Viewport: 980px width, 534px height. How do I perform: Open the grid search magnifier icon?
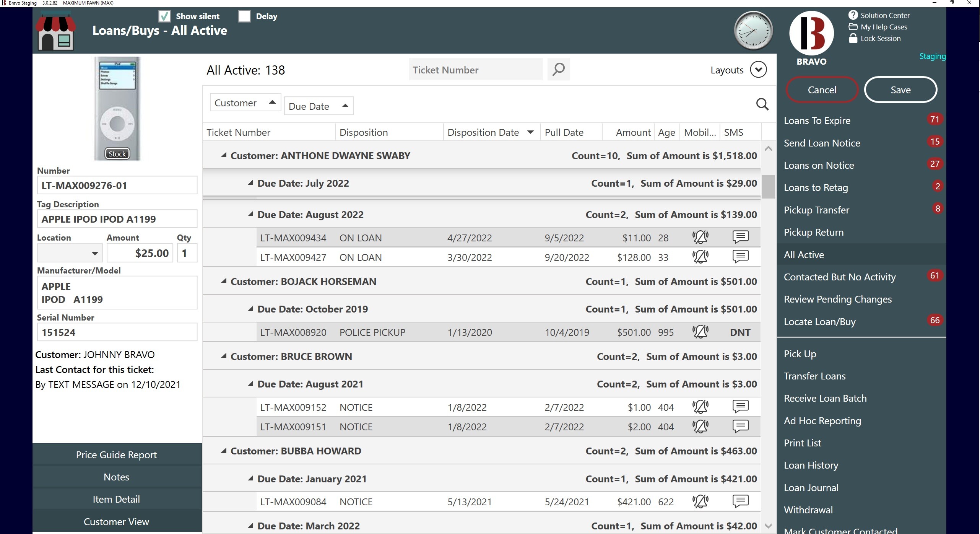click(x=762, y=104)
